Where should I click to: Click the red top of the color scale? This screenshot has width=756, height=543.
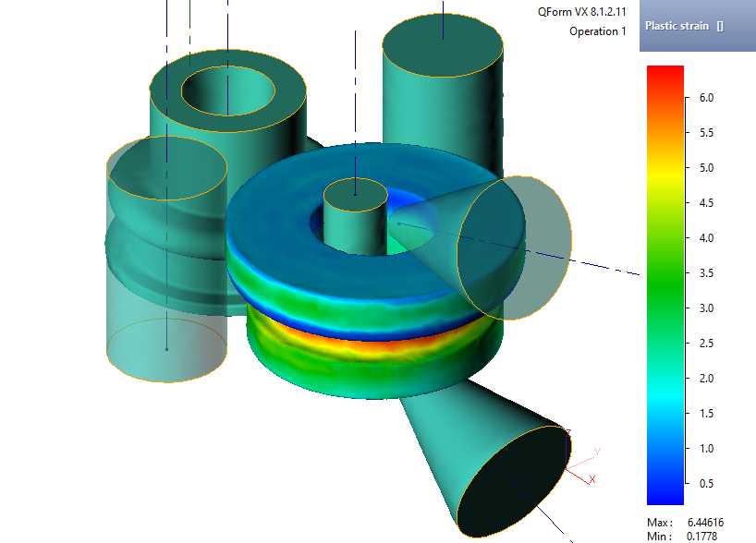click(665, 74)
